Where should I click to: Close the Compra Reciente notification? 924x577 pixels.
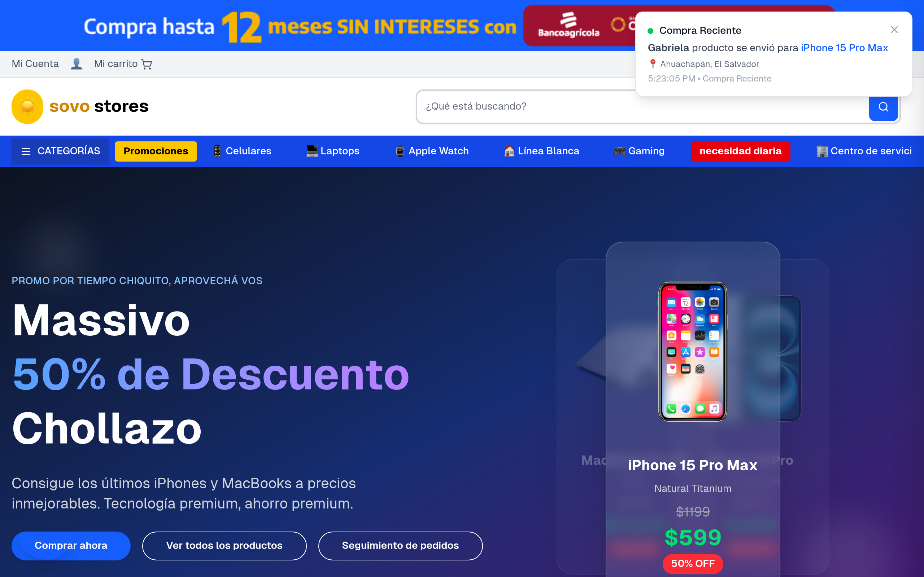point(894,30)
